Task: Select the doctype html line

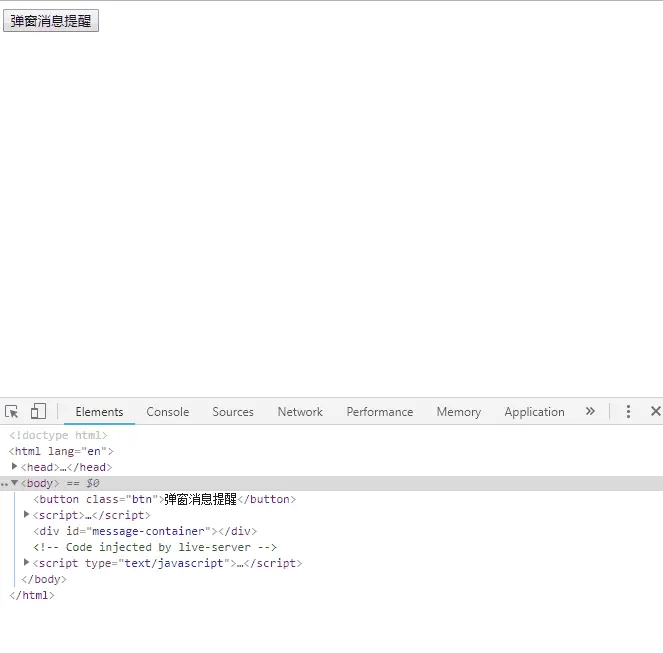Action: tap(58, 435)
